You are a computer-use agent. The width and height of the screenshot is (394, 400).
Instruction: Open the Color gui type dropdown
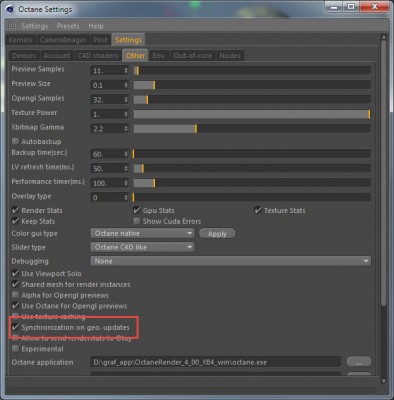click(x=142, y=233)
